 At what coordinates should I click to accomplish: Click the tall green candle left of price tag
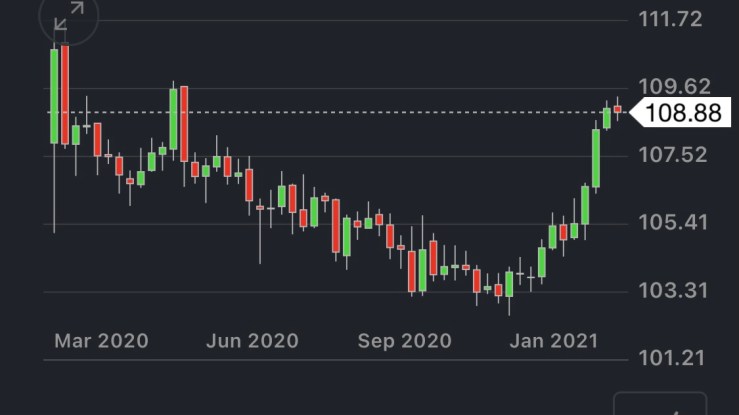click(596, 158)
